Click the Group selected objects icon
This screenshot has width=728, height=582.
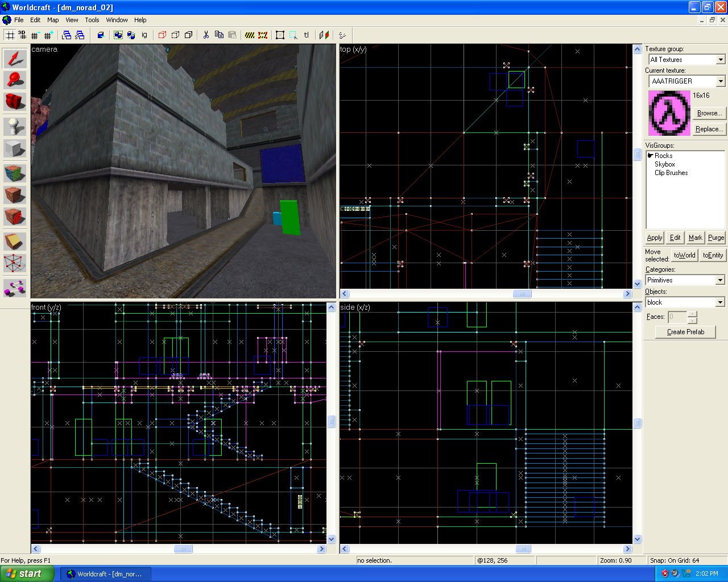(x=118, y=35)
